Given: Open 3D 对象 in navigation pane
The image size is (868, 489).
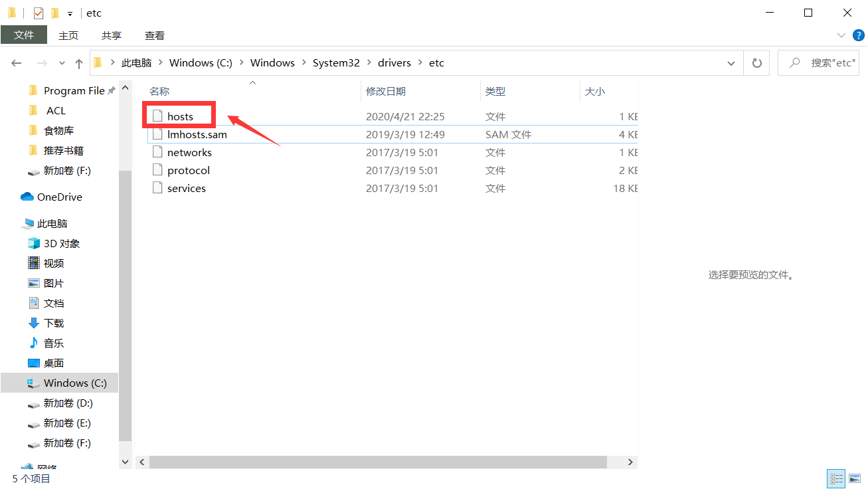Looking at the screenshot, I should [61, 243].
